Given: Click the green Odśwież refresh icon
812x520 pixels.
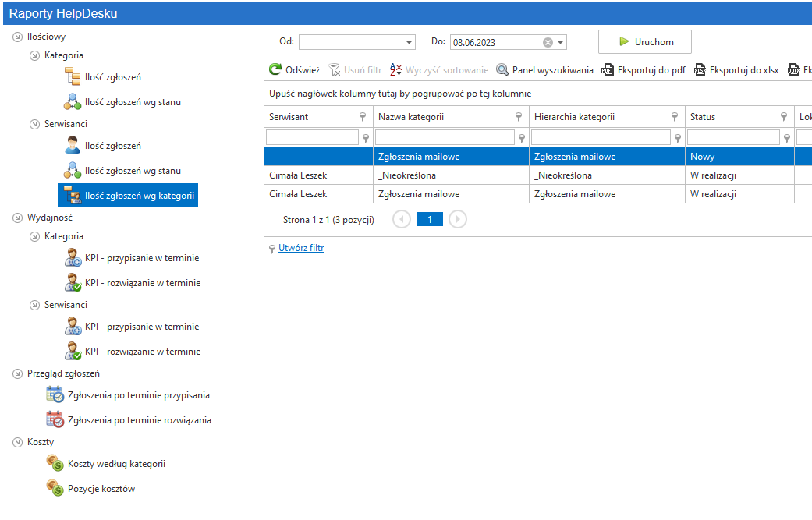Looking at the screenshot, I should click(x=275, y=69).
